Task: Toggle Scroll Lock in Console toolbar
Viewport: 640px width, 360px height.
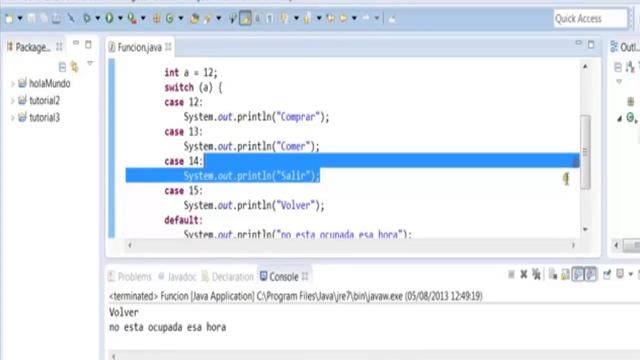Action: [565, 275]
